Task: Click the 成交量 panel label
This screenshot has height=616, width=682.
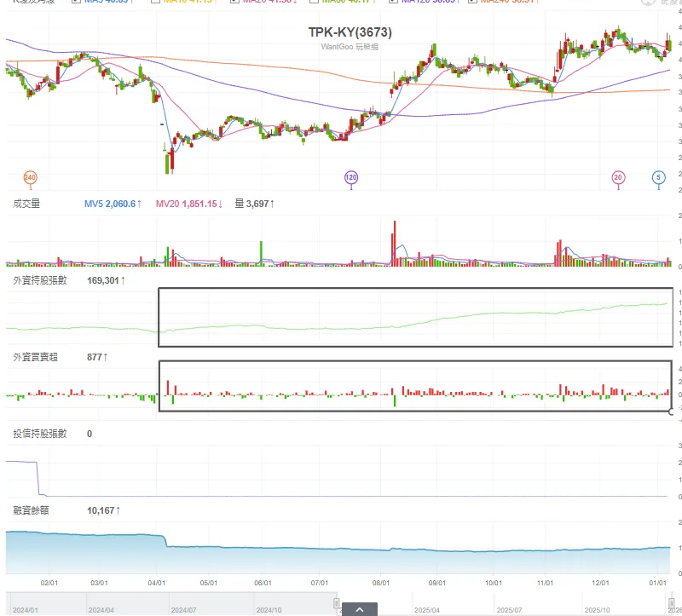Action: (26, 204)
